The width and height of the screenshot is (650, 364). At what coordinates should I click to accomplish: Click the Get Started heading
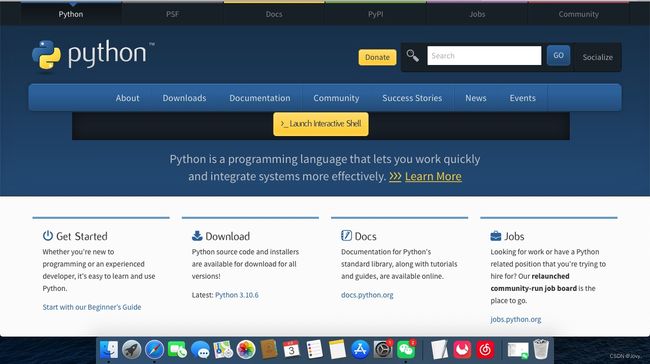82,236
